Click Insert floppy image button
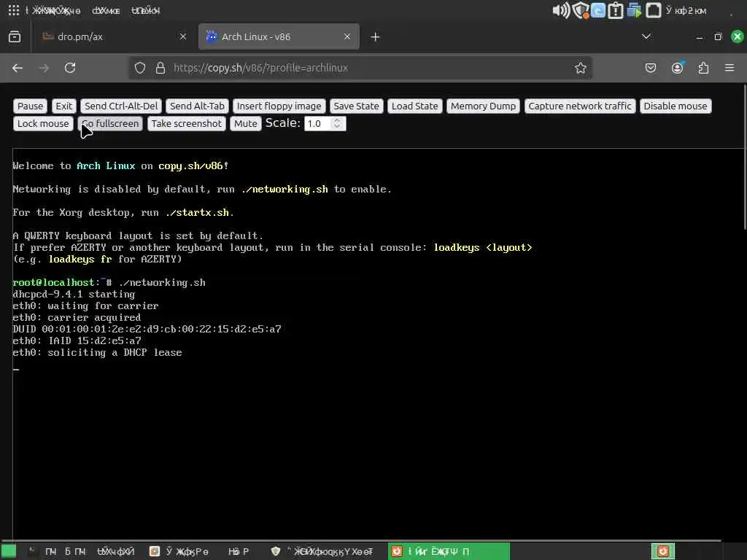Image resolution: width=747 pixels, height=560 pixels. (x=279, y=106)
